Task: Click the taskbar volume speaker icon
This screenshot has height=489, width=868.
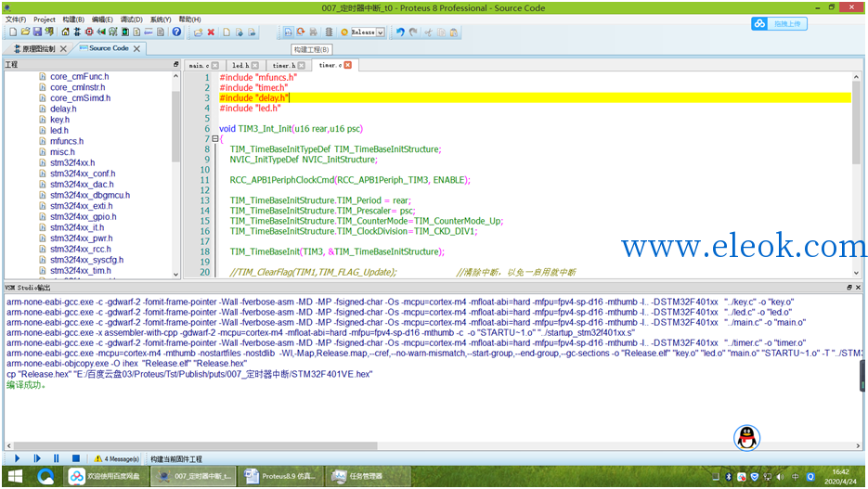Action: tap(781, 477)
